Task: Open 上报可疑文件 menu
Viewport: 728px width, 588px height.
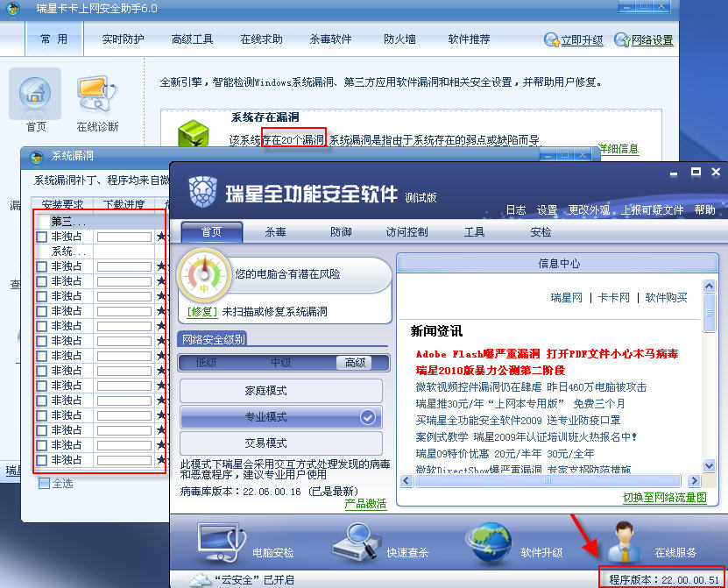Action: click(x=652, y=210)
